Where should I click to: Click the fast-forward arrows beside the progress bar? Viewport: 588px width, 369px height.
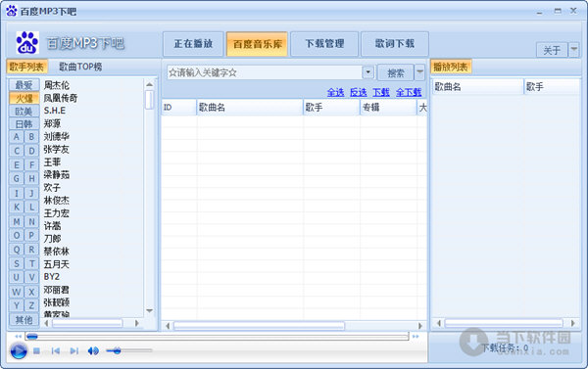(416, 337)
